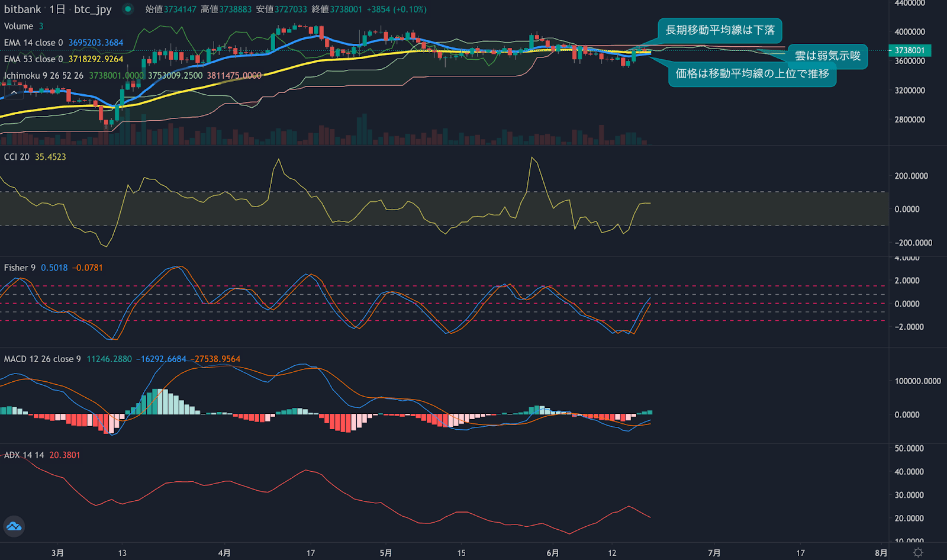The image size is (947, 560).
Task: Select the bitbank exchange name
Action: [x=22, y=9]
